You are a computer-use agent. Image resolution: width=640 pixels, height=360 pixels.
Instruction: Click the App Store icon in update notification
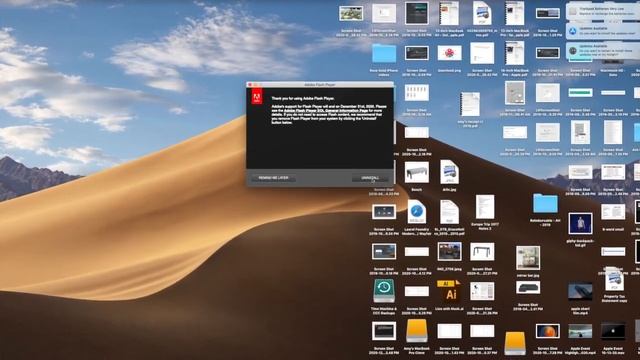[573, 31]
